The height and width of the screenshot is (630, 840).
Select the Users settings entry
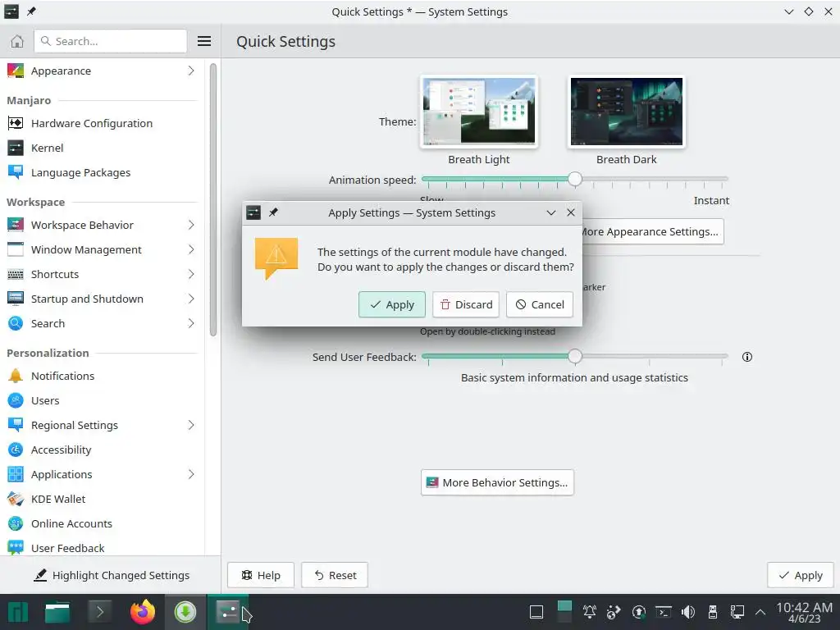(x=102, y=400)
